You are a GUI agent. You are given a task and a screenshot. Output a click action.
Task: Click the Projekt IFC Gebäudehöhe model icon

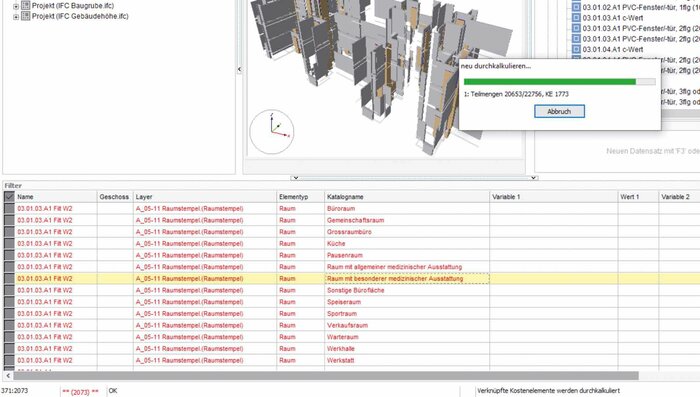pos(25,16)
